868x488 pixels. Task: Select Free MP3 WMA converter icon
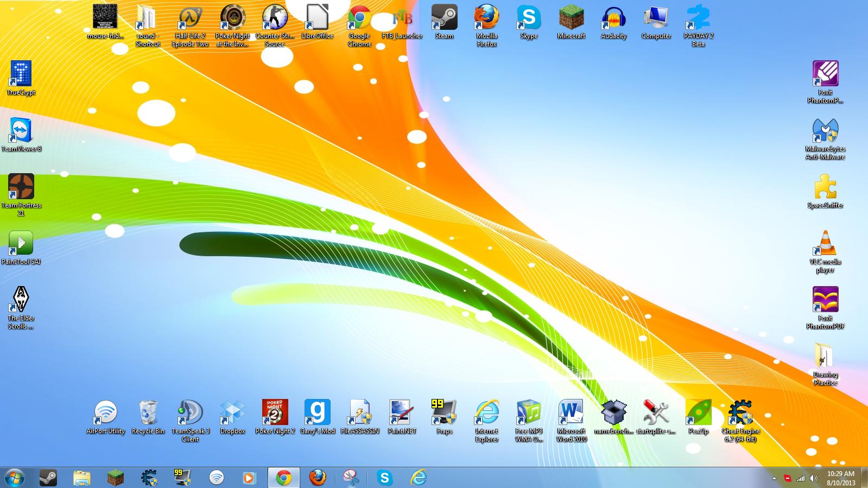click(x=529, y=421)
